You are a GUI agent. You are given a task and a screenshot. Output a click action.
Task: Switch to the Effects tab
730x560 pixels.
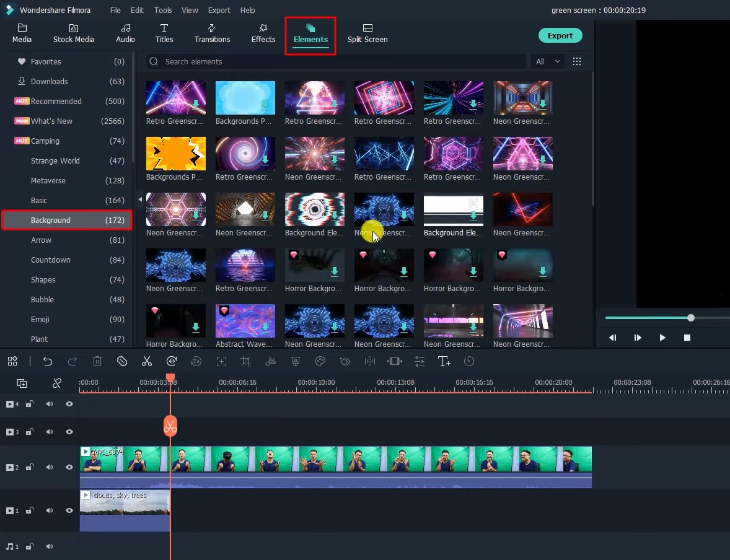click(x=263, y=33)
